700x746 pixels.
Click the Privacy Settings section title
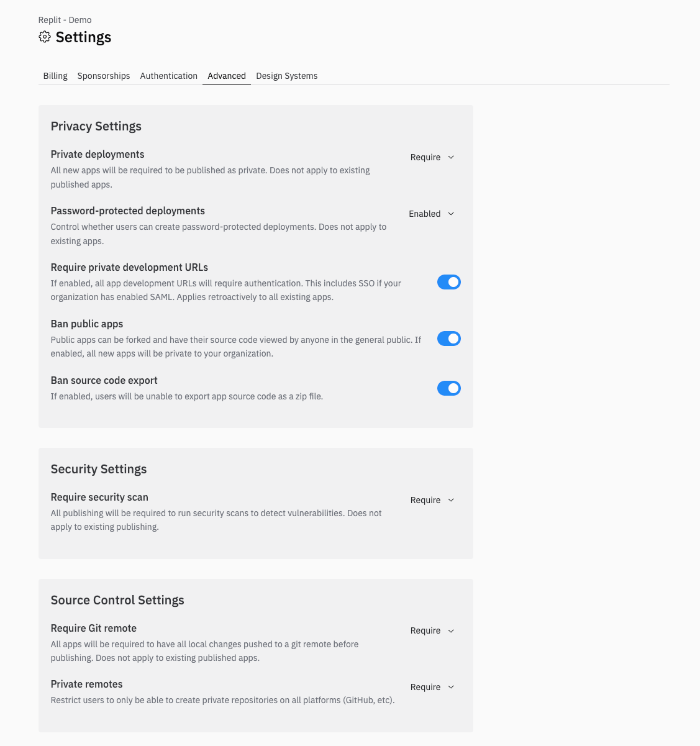pyautogui.click(x=96, y=126)
